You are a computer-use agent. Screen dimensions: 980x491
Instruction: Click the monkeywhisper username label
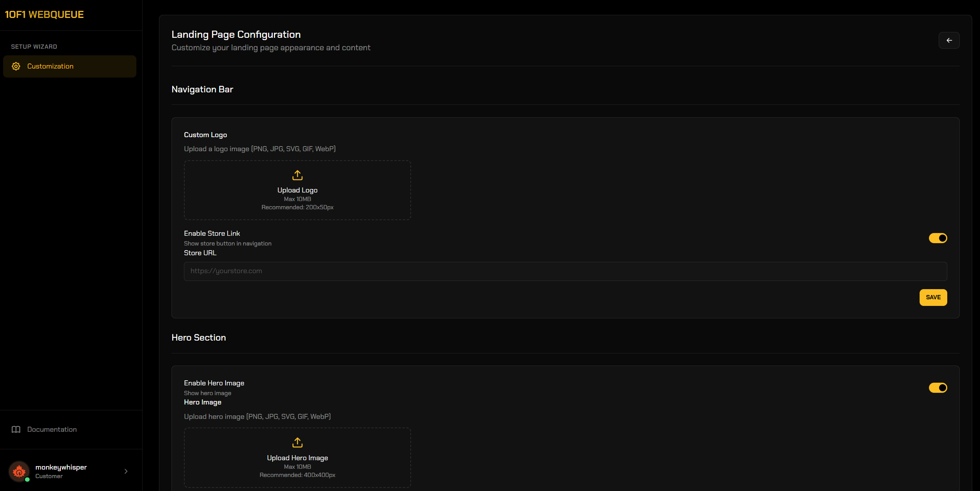pyautogui.click(x=61, y=467)
